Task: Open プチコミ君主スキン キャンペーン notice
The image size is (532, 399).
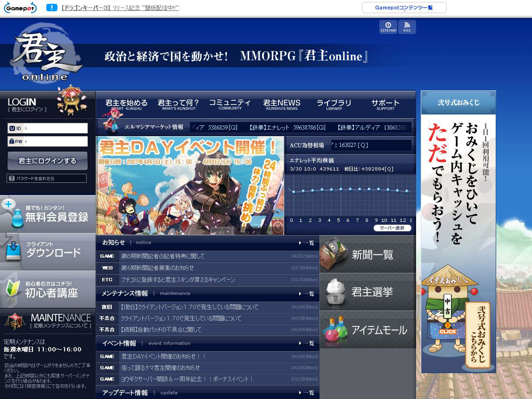Action: point(178,279)
